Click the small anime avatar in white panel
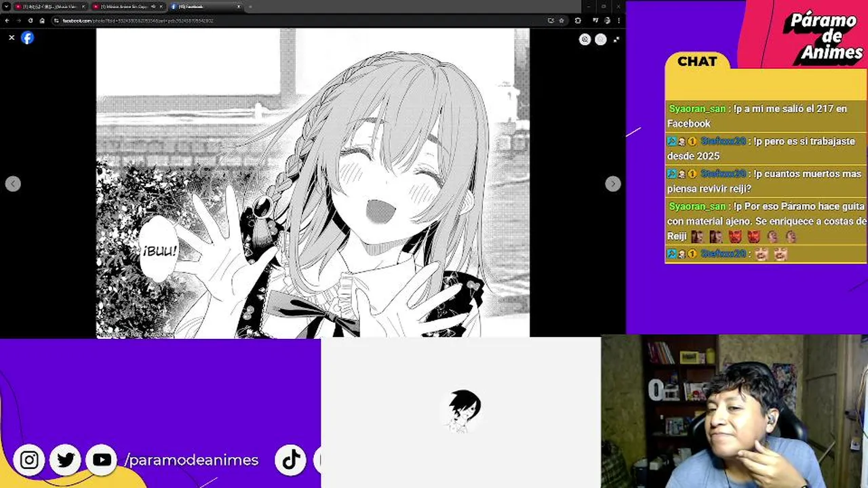 click(x=465, y=410)
